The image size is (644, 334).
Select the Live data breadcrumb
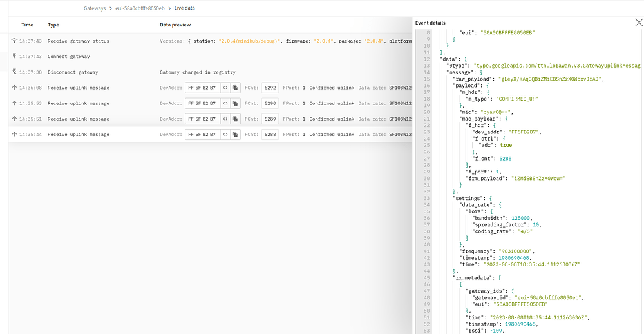[x=185, y=8]
